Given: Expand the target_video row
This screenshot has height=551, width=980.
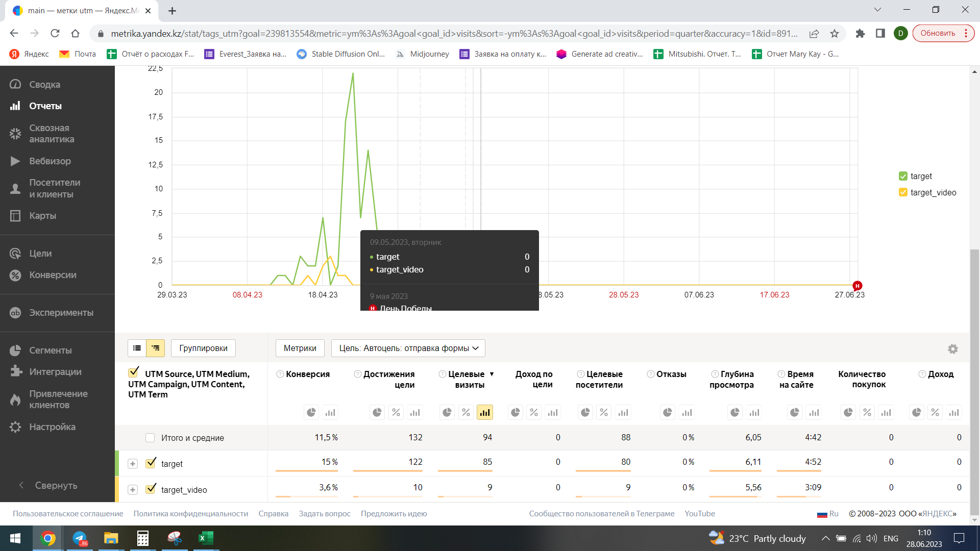Looking at the screenshot, I should [133, 490].
